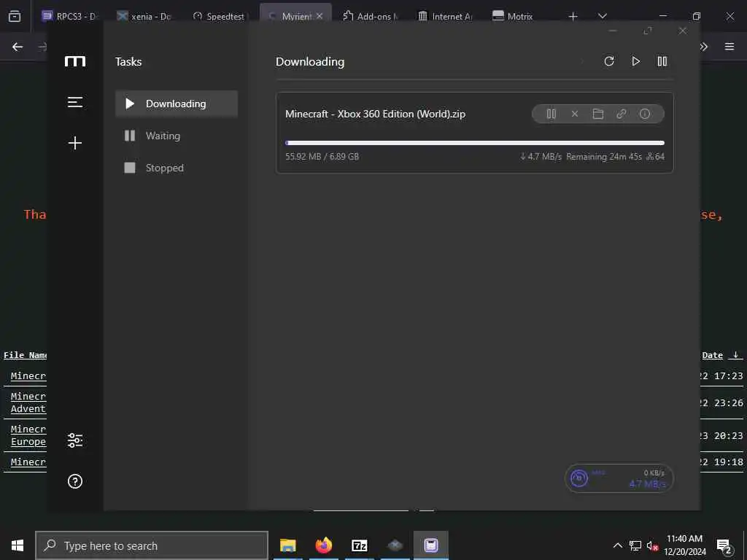Screen dimensions: 747x560
Task: Open the Motrix help icon
Action: [x=75, y=481]
